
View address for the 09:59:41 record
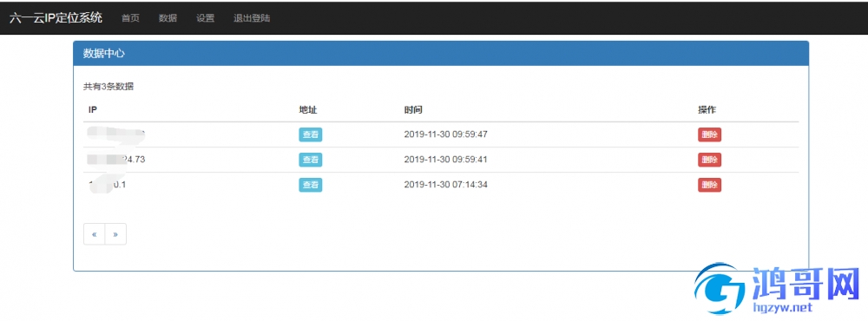311,160
